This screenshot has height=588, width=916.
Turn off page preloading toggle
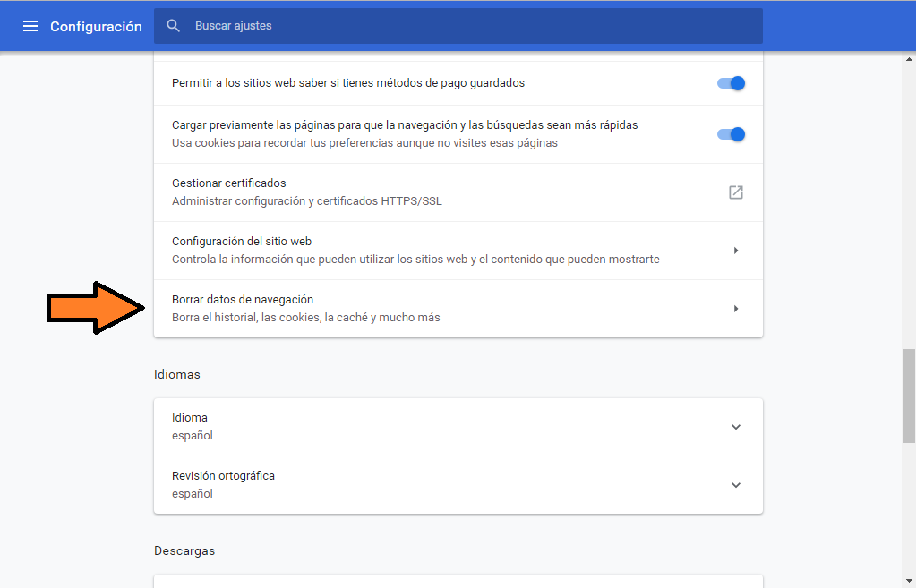click(x=732, y=134)
